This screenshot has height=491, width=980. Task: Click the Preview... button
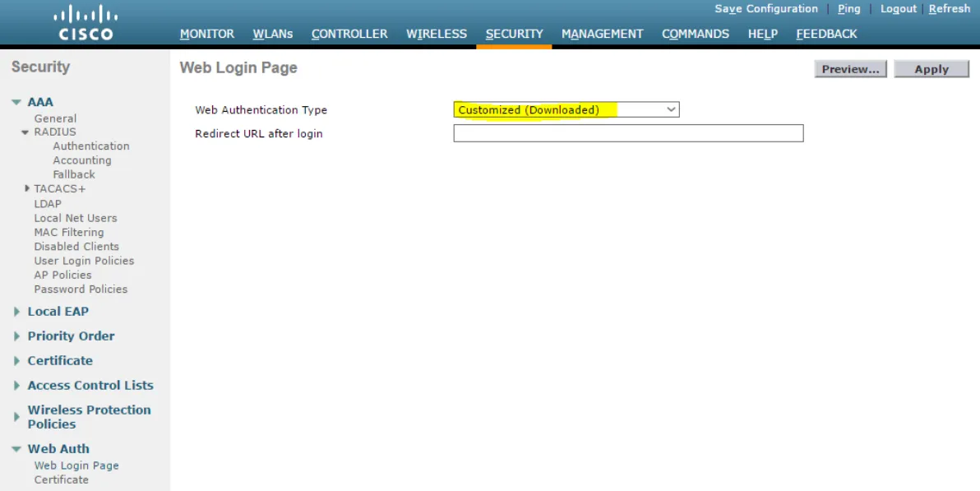click(851, 69)
